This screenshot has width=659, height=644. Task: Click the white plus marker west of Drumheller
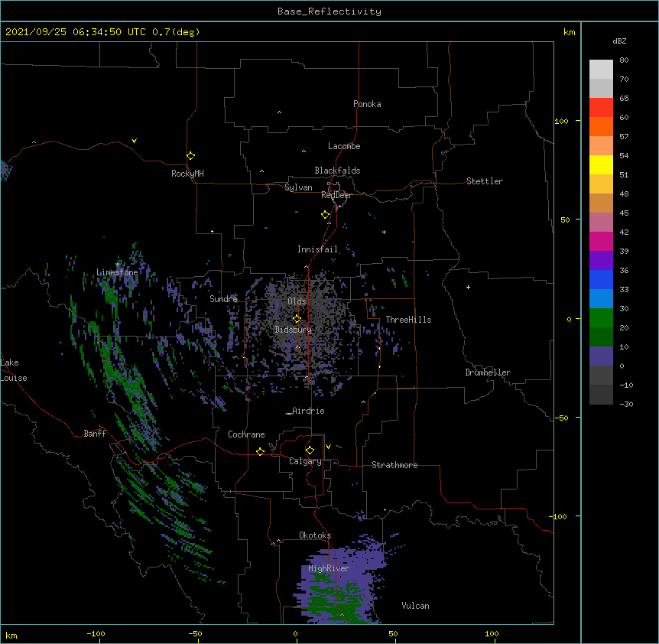point(468,287)
